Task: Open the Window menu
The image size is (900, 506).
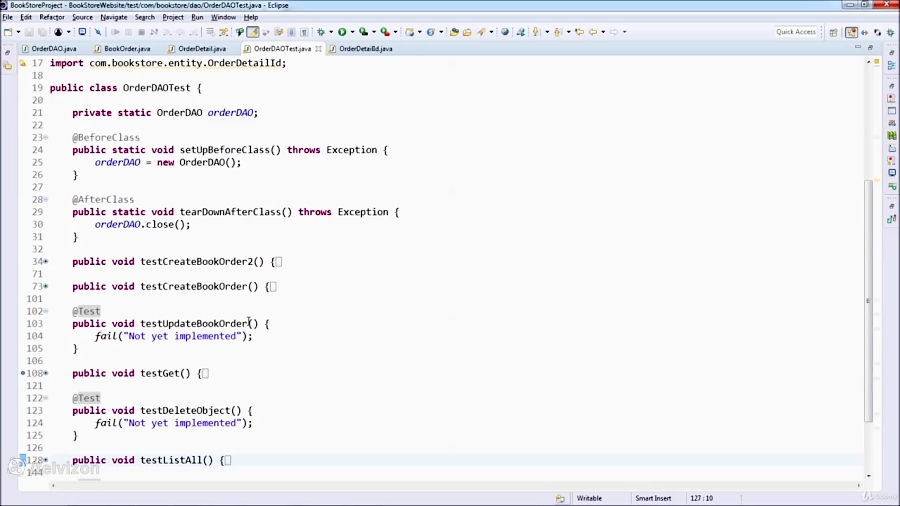Action: (x=223, y=17)
